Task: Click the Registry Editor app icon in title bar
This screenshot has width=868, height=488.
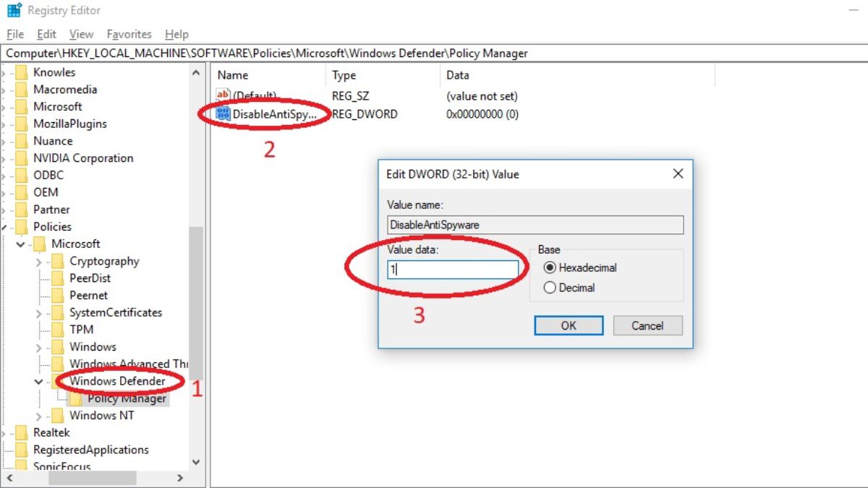Action: pos(14,11)
